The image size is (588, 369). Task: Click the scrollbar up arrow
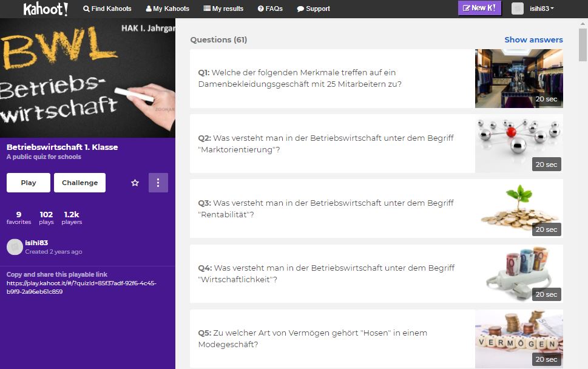tap(583, 23)
